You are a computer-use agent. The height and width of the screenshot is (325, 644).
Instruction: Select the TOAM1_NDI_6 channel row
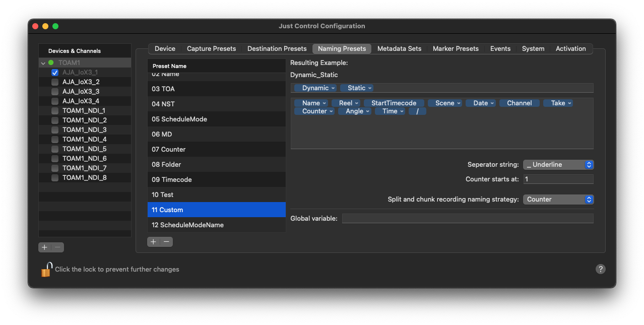(x=85, y=159)
